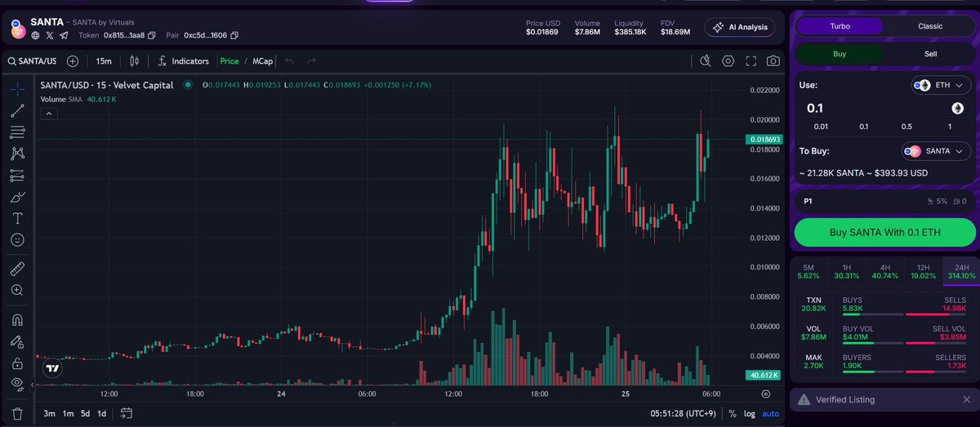The height and width of the screenshot is (427, 980).
Task: Open the 15m interval selector
Action: (x=104, y=61)
